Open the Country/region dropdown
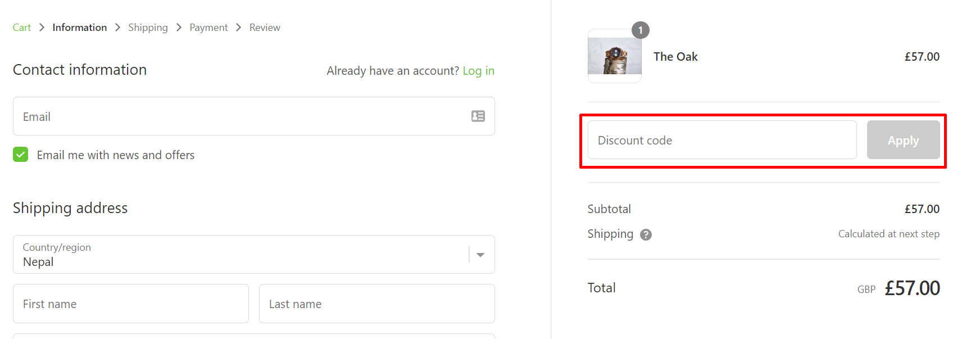The image size is (980, 339). [x=254, y=255]
